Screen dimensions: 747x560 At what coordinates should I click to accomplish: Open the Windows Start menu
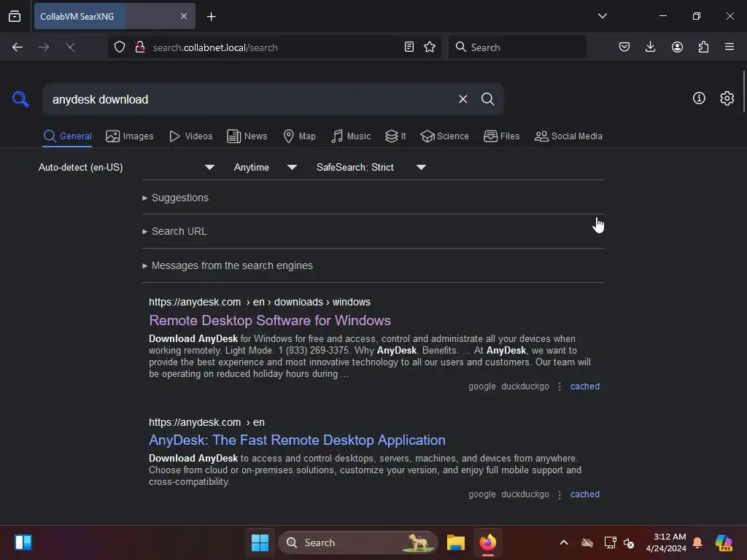[260, 542]
